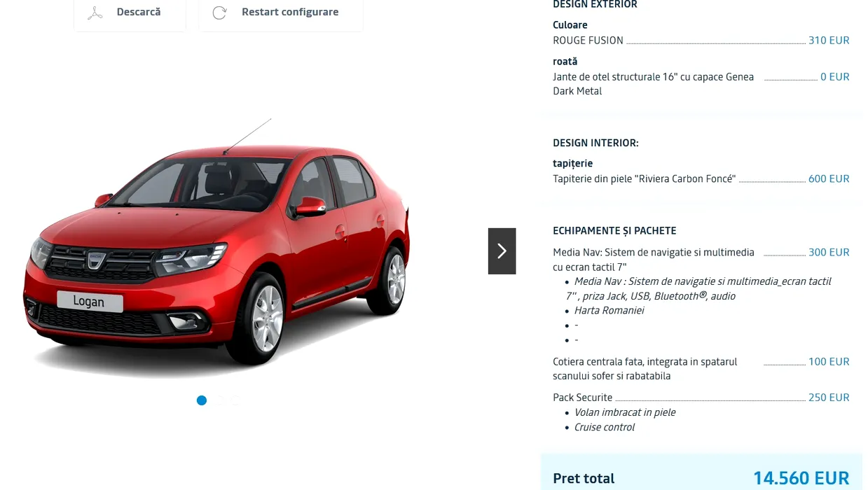Screen dimensions: 868x490
Task: Select the second carousel dot
Action: pos(219,400)
